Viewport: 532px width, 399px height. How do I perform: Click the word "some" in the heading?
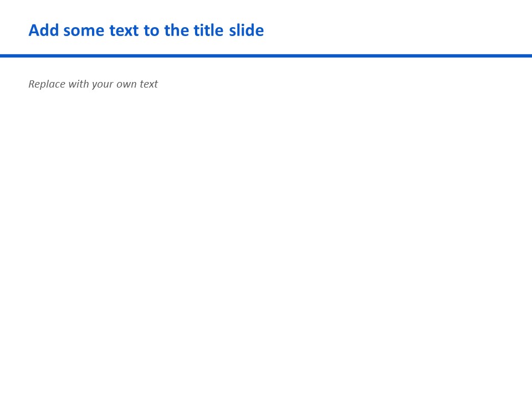click(x=84, y=32)
